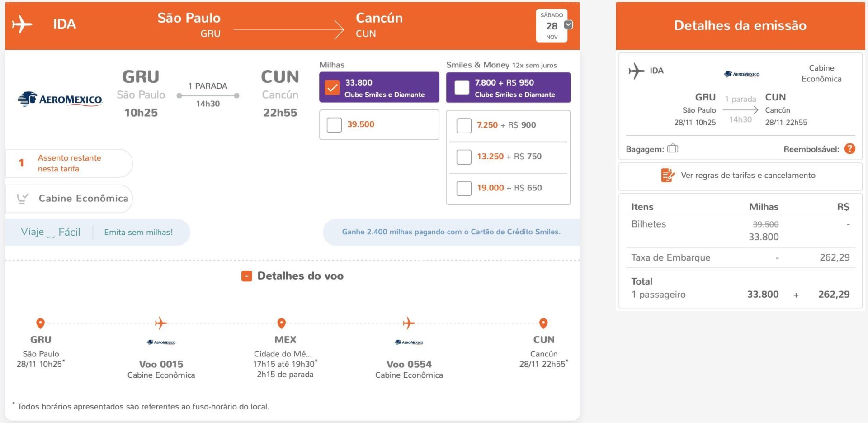This screenshot has width=868, height=423.
Task: Click the Reembolsável question mark icon
Action: pos(850,149)
